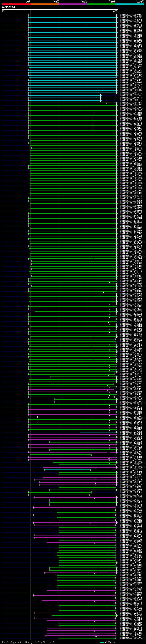Click the UniRef100_Q8I3J4 hit name
This screenshot has height=644, width=146.
[131, 480]
